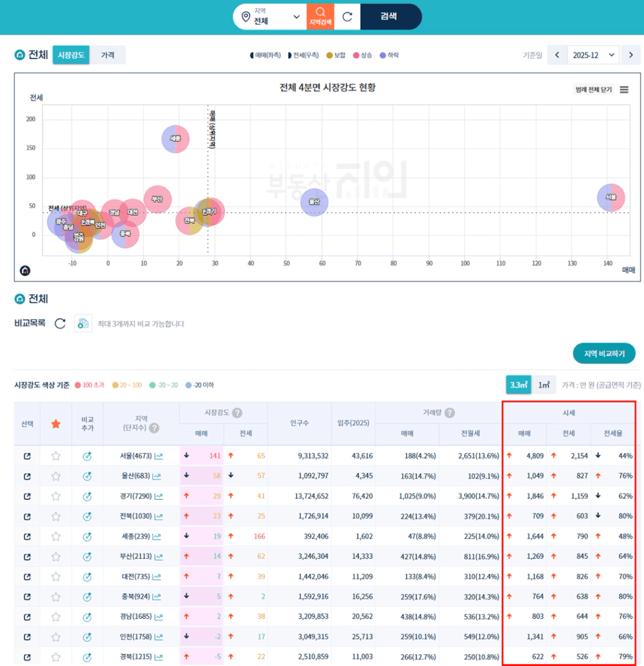Click the orange 지역검색 search icon

tap(320, 16)
